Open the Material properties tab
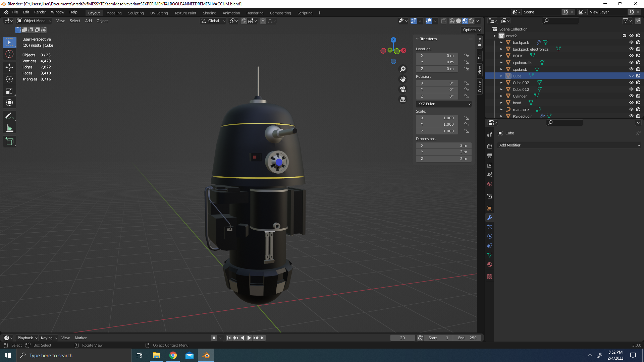 click(490, 264)
